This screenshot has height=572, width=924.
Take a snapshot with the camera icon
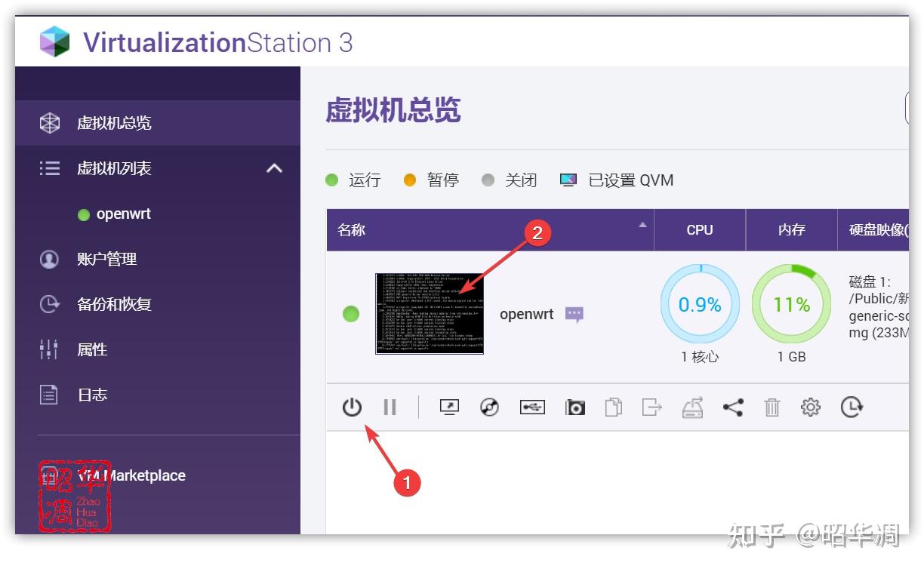click(x=575, y=407)
